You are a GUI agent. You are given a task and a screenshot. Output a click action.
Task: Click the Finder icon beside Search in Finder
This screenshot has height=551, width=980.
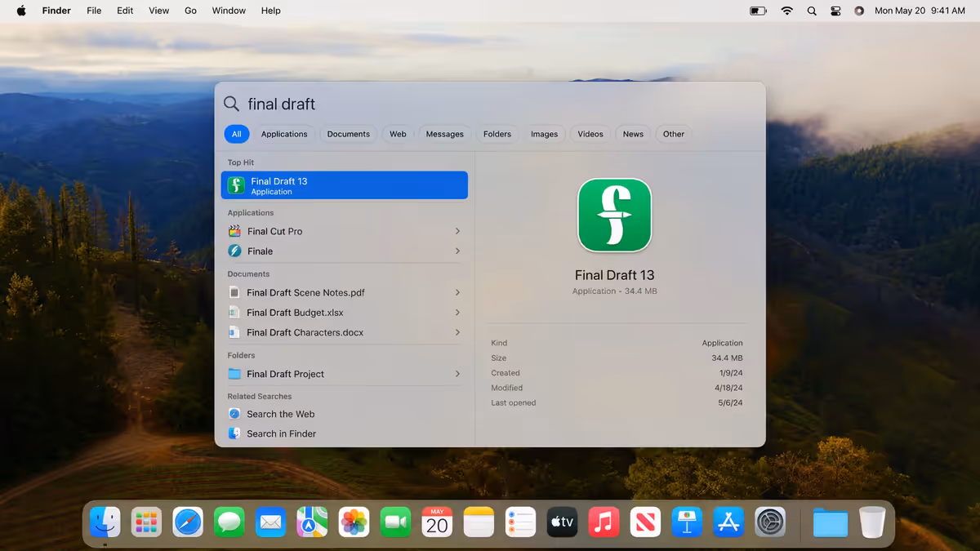coord(234,433)
